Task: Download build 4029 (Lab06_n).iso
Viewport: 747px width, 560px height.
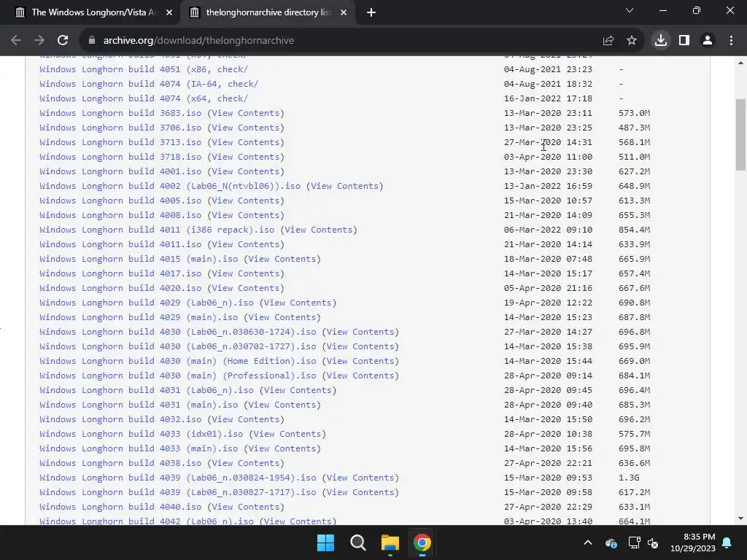Action: tap(146, 303)
